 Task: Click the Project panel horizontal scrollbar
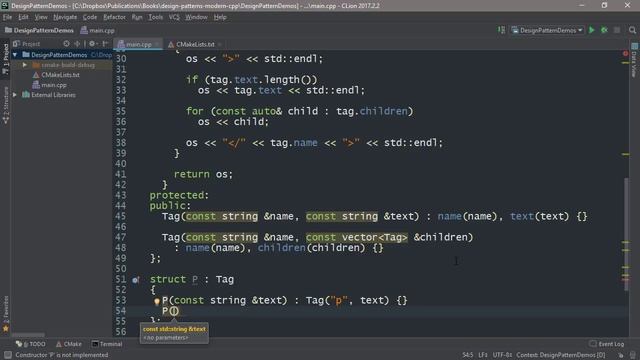[28, 335]
